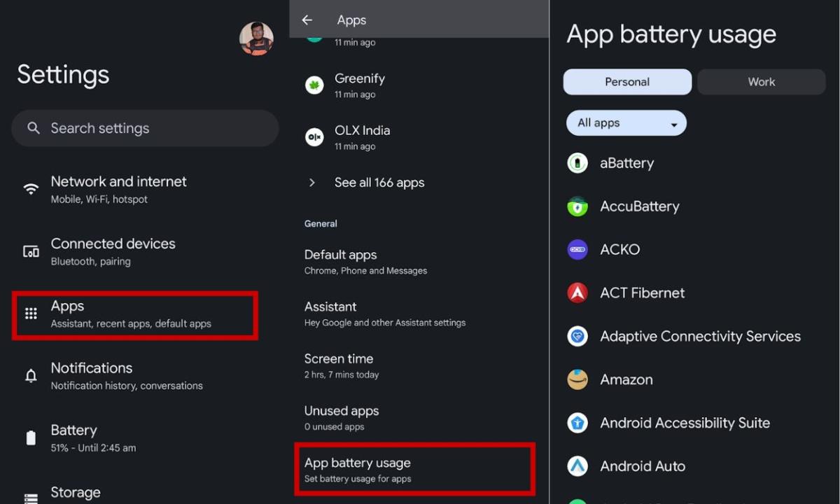The height and width of the screenshot is (504, 840).
Task: Click the Android Auto app icon
Action: 577,465
